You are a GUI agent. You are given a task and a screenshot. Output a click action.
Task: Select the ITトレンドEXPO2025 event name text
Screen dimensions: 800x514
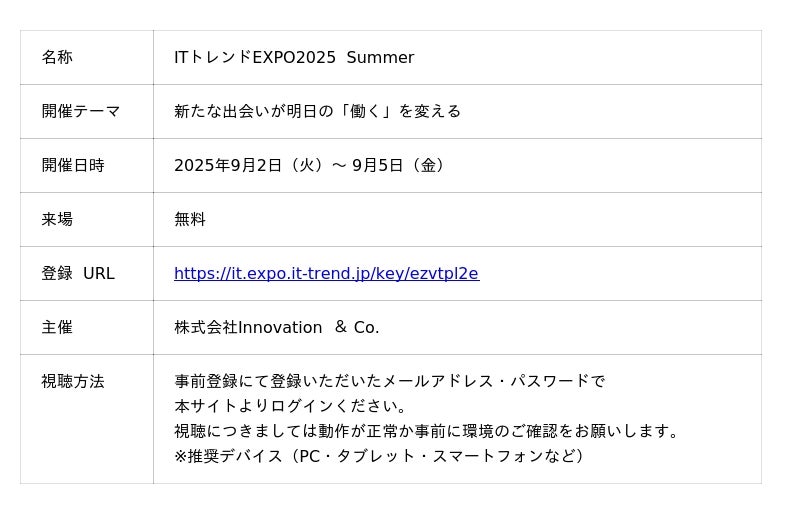tap(254, 58)
